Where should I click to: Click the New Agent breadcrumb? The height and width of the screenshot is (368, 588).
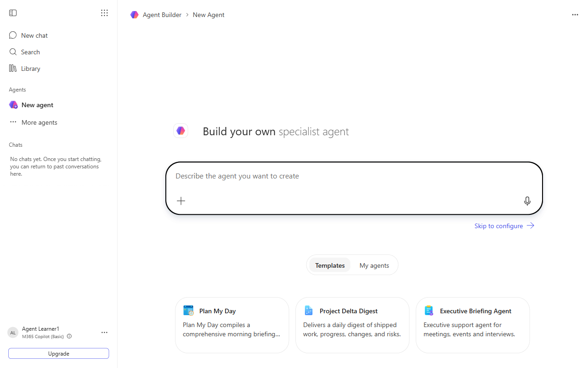pos(209,15)
